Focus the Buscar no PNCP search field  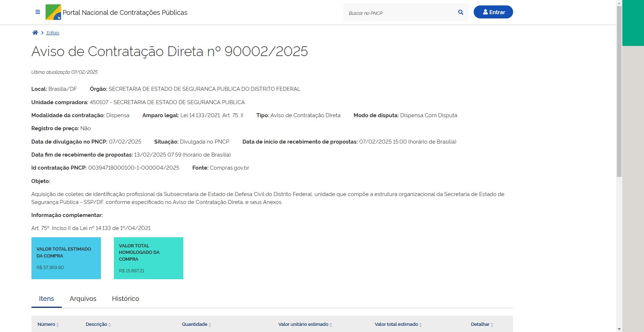pos(400,13)
